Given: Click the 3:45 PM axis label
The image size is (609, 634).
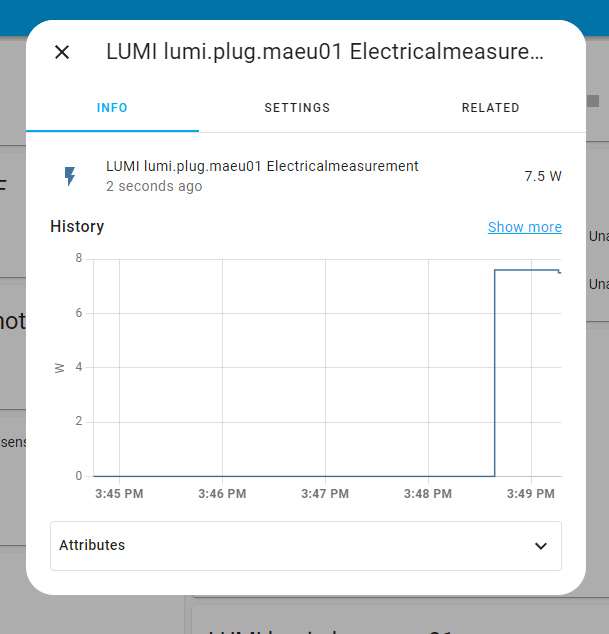Looking at the screenshot, I should [119, 494].
